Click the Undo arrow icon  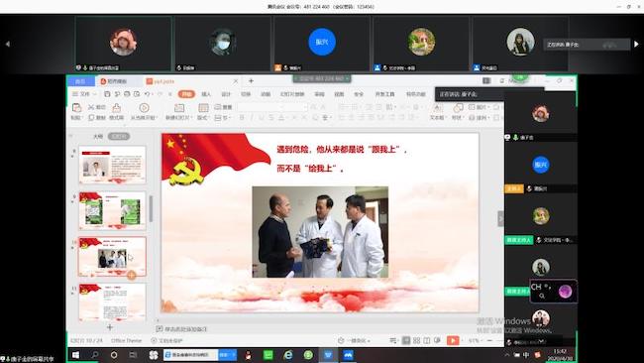[x=147, y=94]
